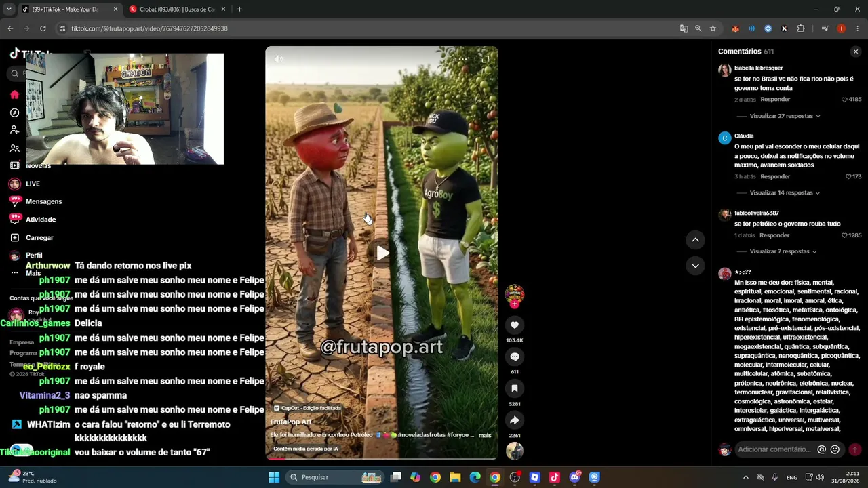Toggle the video mute speaker icon

(x=278, y=59)
